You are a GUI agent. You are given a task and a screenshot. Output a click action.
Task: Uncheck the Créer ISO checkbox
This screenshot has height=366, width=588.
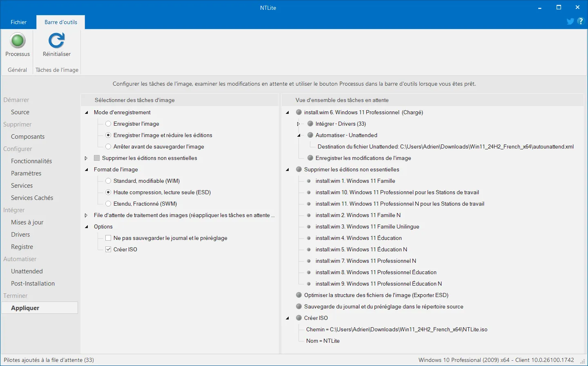click(x=108, y=249)
